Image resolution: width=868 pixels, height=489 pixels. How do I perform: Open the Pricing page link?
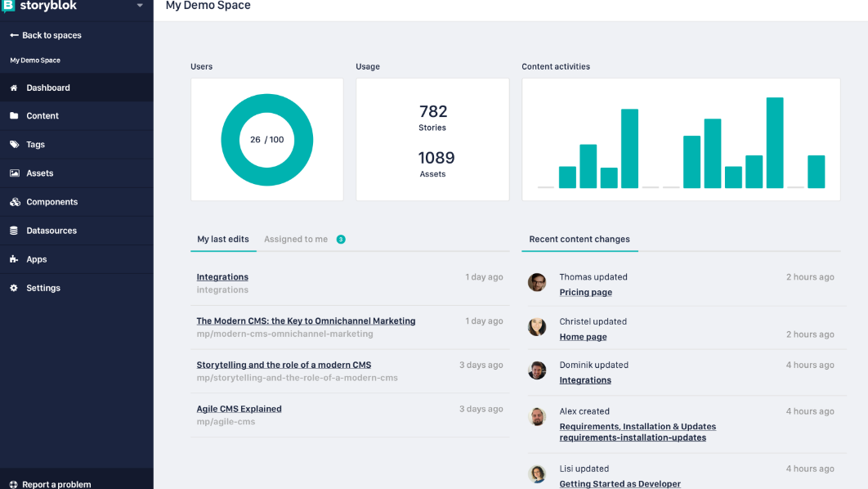point(585,292)
